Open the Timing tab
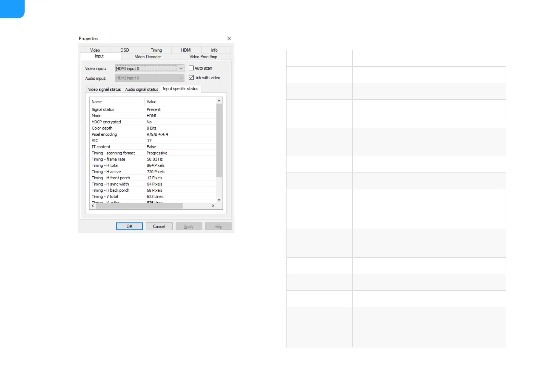 coord(156,50)
